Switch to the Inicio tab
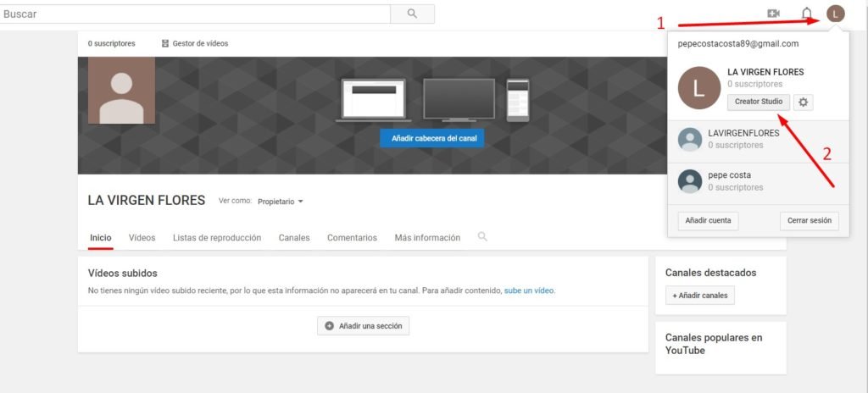Image resolution: width=868 pixels, height=393 pixels. tap(101, 237)
